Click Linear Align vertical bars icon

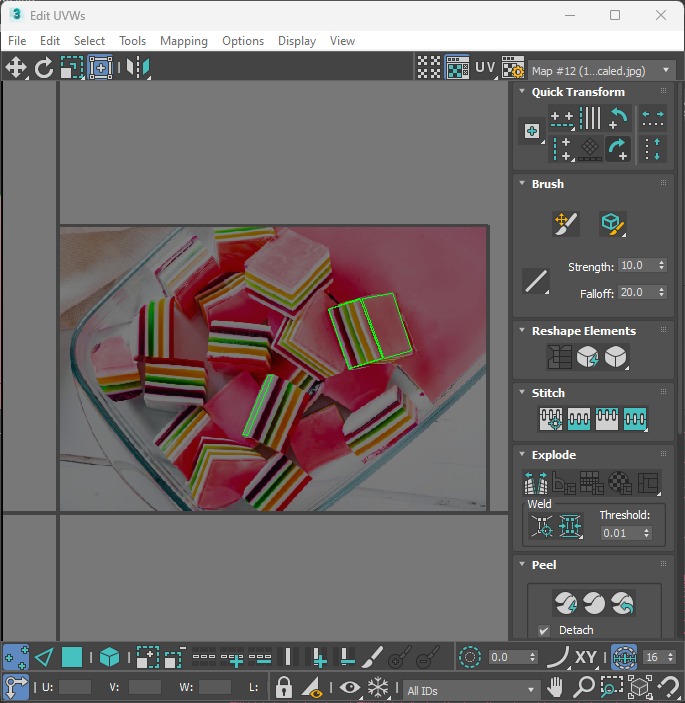(590, 118)
